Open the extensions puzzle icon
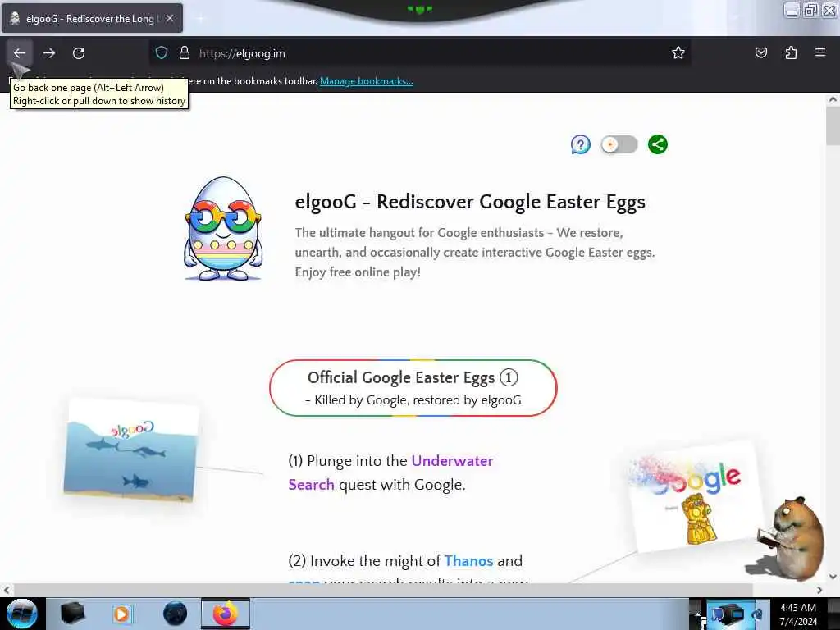 click(x=791, y=52)
